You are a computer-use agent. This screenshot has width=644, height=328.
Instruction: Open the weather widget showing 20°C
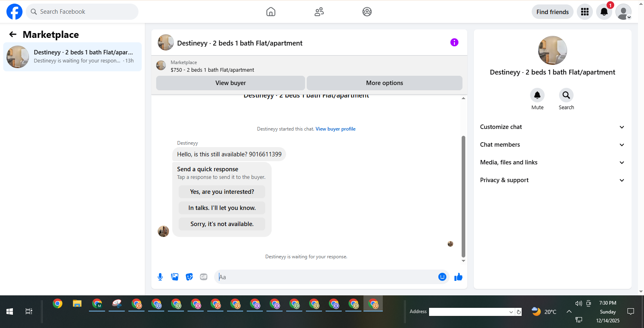click(544, 311)
